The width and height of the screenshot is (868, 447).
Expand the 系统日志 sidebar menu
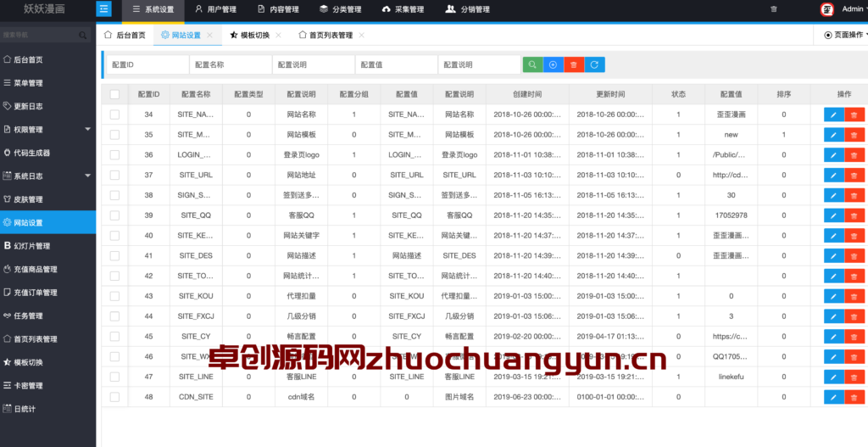click(47, 176)
